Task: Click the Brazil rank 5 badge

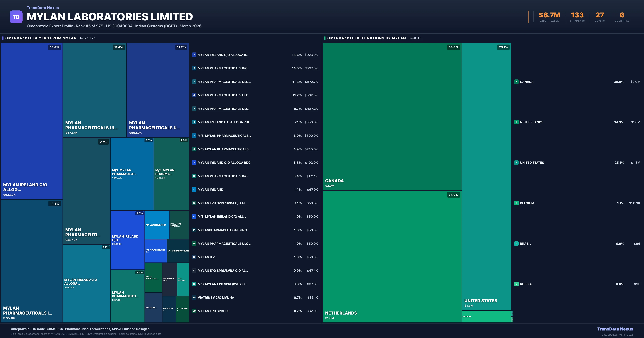Action: point(516,243)
